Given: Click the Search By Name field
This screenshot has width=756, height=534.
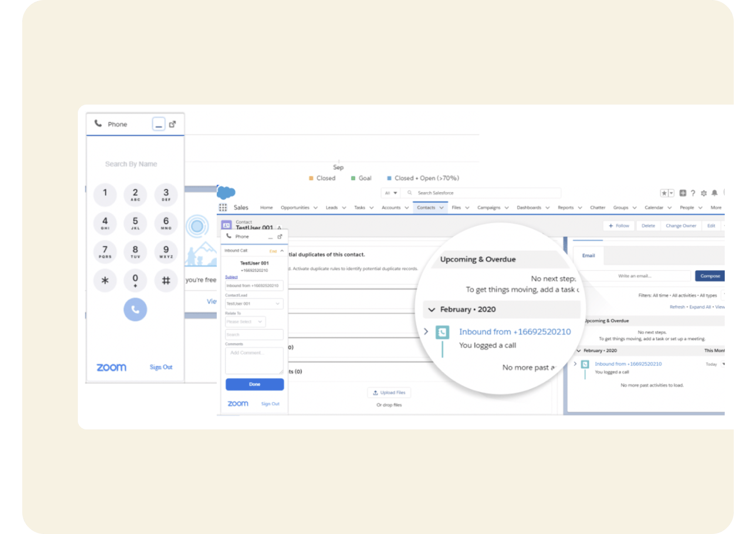Looking at the screenshot, I should (x=131, y=164).
